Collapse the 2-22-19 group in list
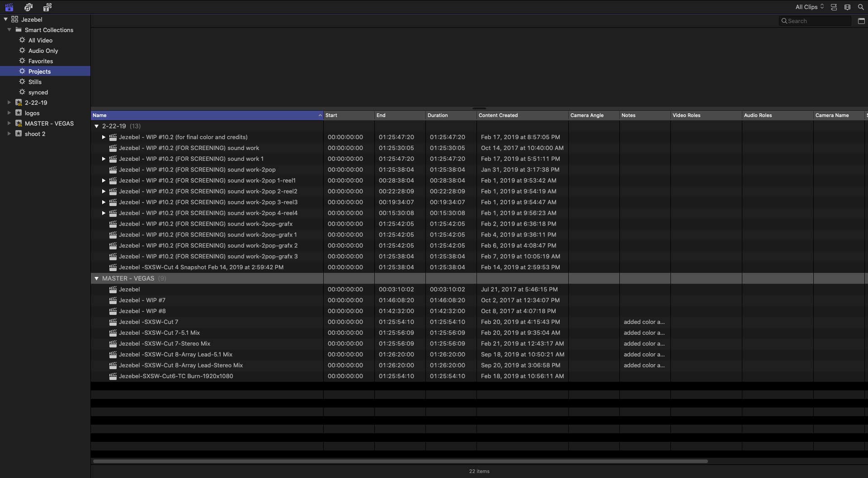 (96, 126)
